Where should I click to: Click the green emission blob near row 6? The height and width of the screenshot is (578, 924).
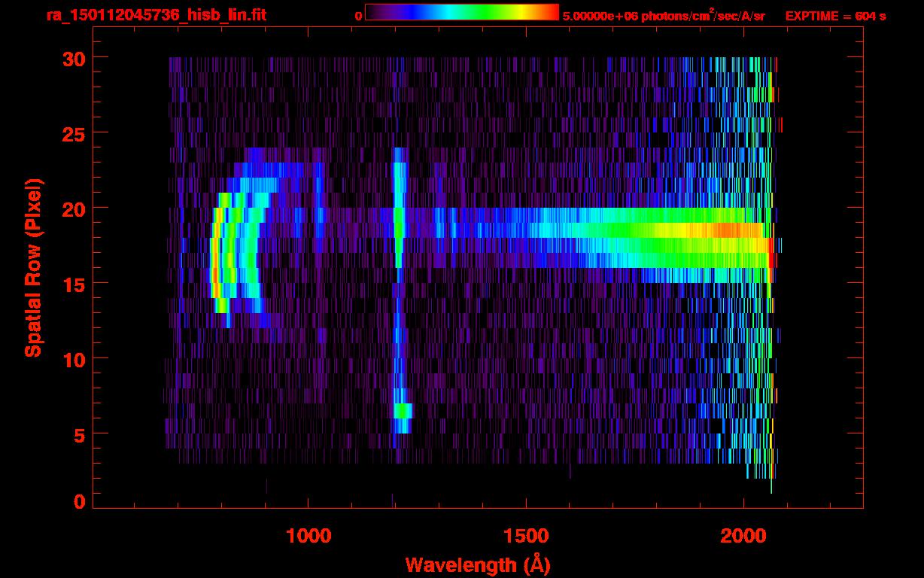pyautogui.click(x=403, y=411)
